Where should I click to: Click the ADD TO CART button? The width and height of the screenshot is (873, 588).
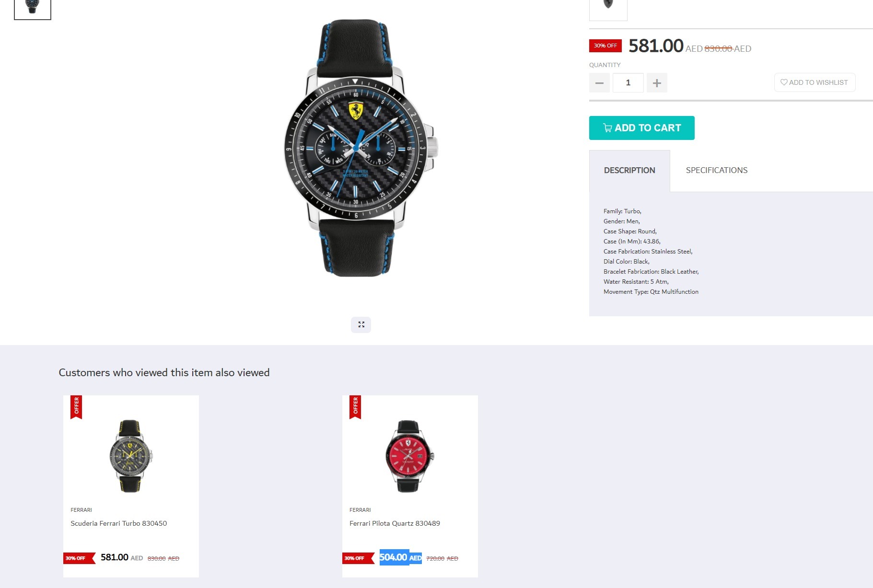click(641, 128)
